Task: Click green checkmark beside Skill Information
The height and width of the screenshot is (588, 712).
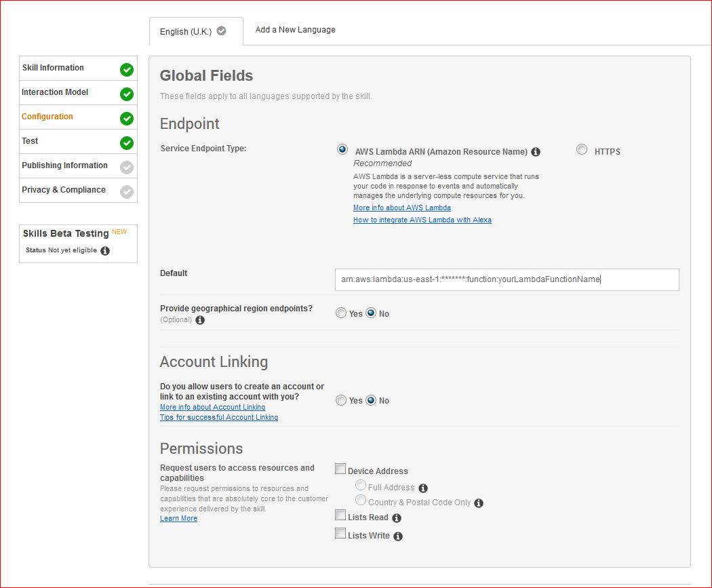Action: click(127, 70)
